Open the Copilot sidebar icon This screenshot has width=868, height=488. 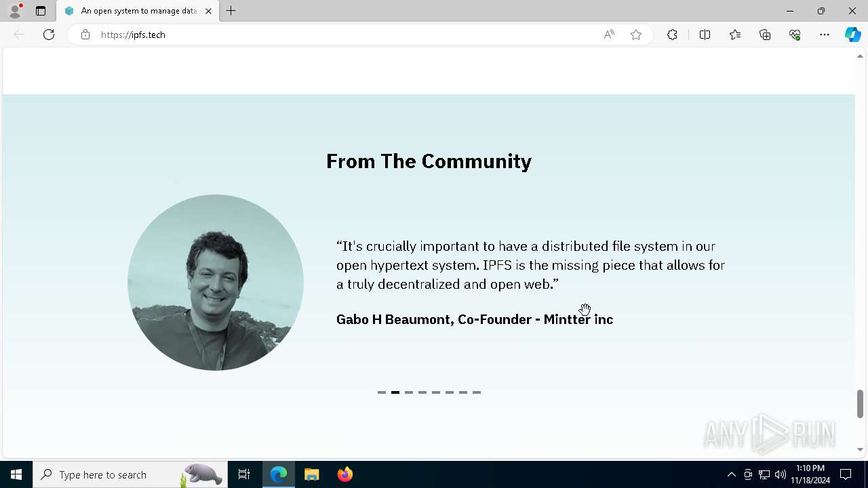(x=852, y=35)
